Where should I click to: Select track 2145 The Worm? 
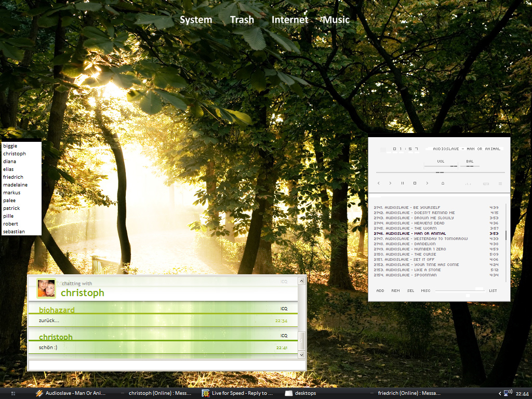(436, 229)
